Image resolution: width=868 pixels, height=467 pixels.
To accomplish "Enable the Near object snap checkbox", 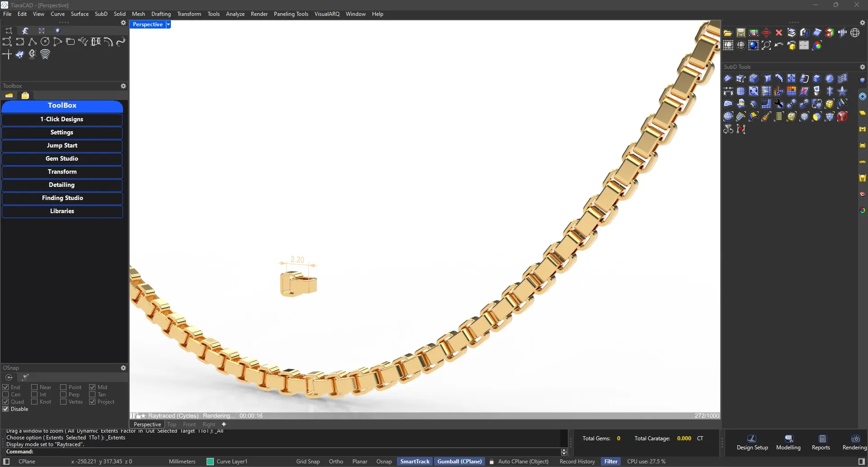I will 34,387.
